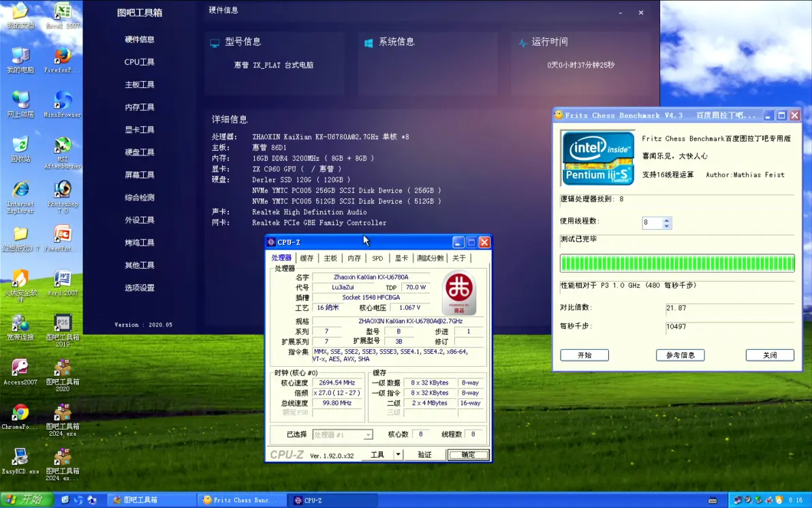Image resolution: width=812 pixels, height=508 pixels.
Task: Switch to the 测试分数 tab in CPU-Z
Action: tap(431, 258)
